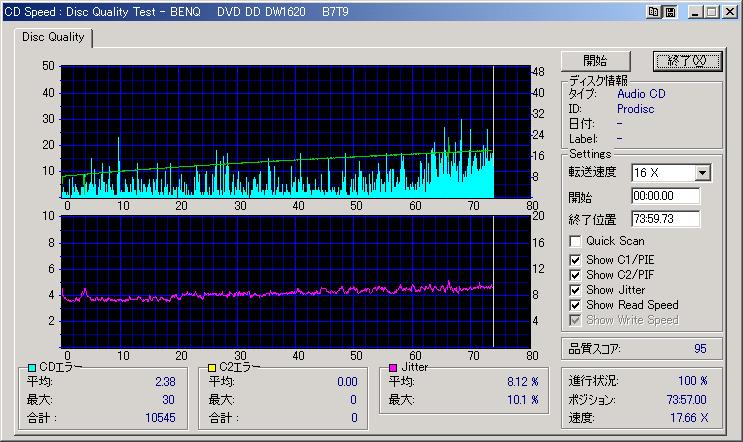
Task: Click the magenta Jitter color swatch
Action: (393, 368)
